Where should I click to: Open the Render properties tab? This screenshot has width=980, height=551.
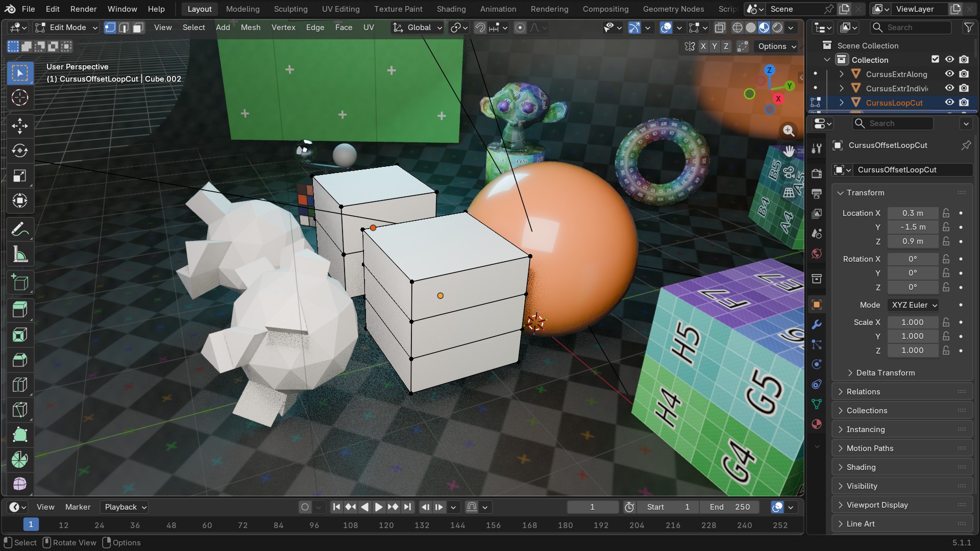(x=817, y=173)
